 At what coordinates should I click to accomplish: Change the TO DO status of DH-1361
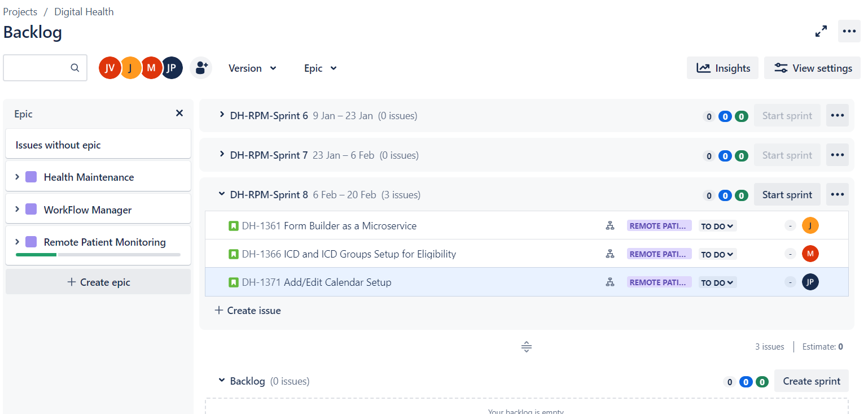pos(717,226)
